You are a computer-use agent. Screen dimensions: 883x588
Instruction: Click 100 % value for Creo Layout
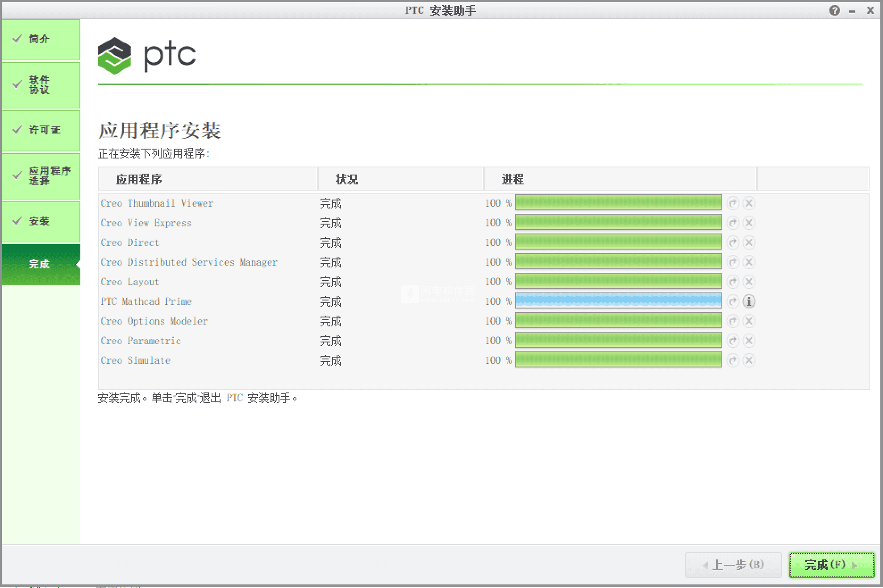[x=498, y=282]
